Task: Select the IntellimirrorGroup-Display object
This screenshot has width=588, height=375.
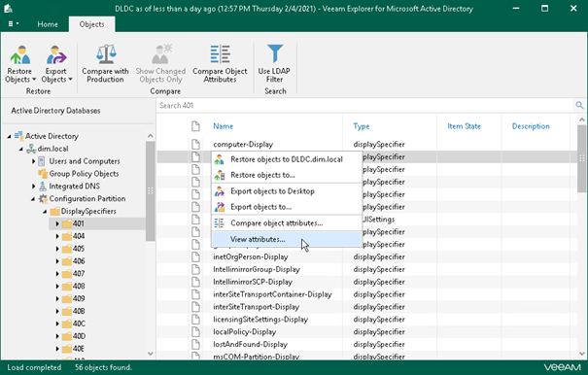Action: [257, 269]
